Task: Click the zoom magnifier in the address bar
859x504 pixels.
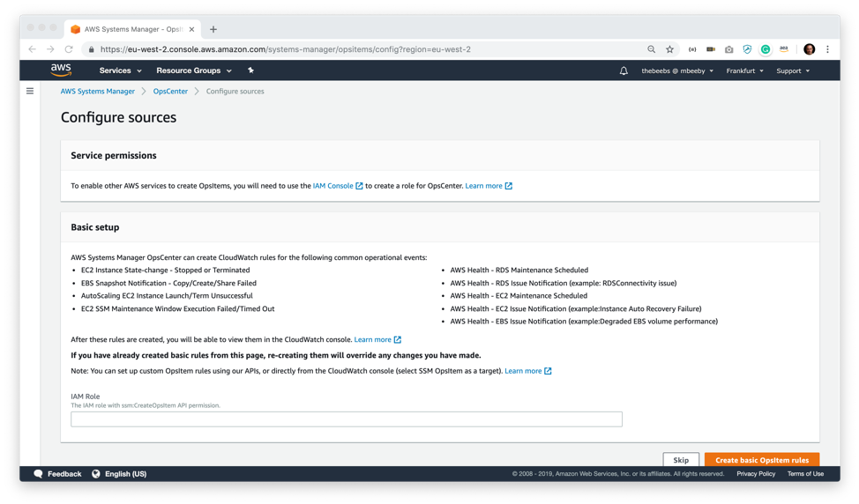Action: 652,49
